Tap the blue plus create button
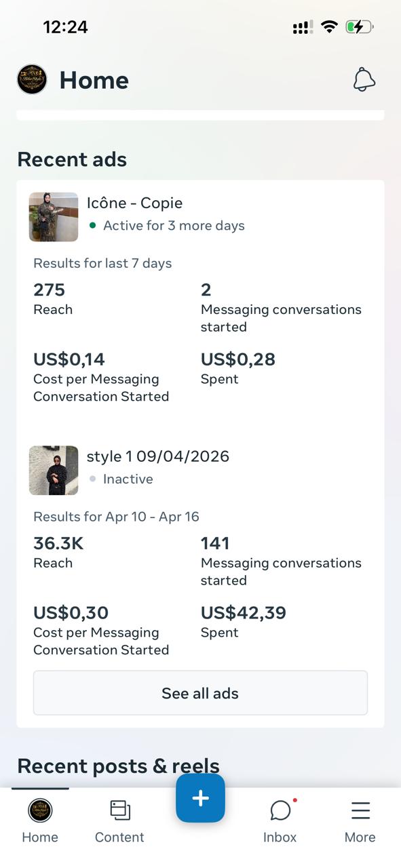The image size is (401, 868). click(200, 798)
